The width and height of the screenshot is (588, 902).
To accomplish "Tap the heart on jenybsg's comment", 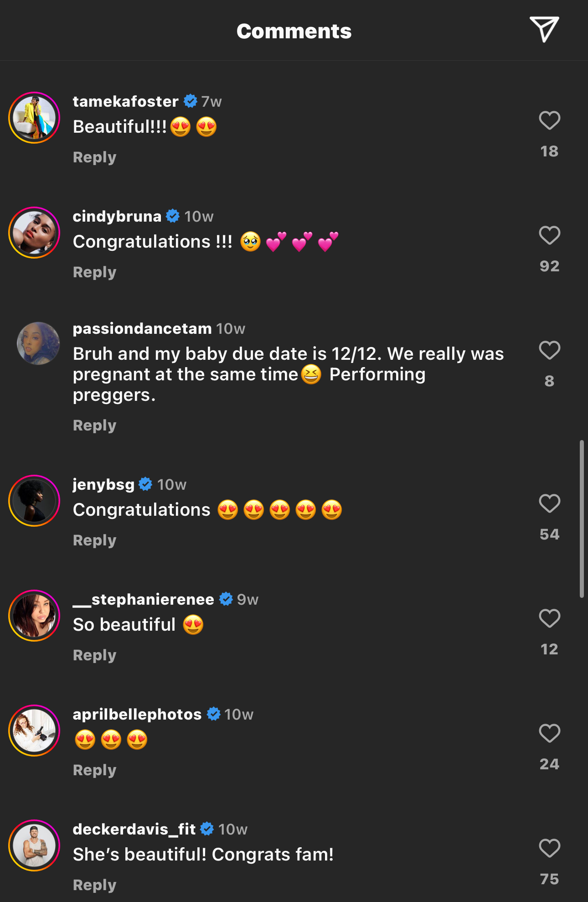I will 549,504.
